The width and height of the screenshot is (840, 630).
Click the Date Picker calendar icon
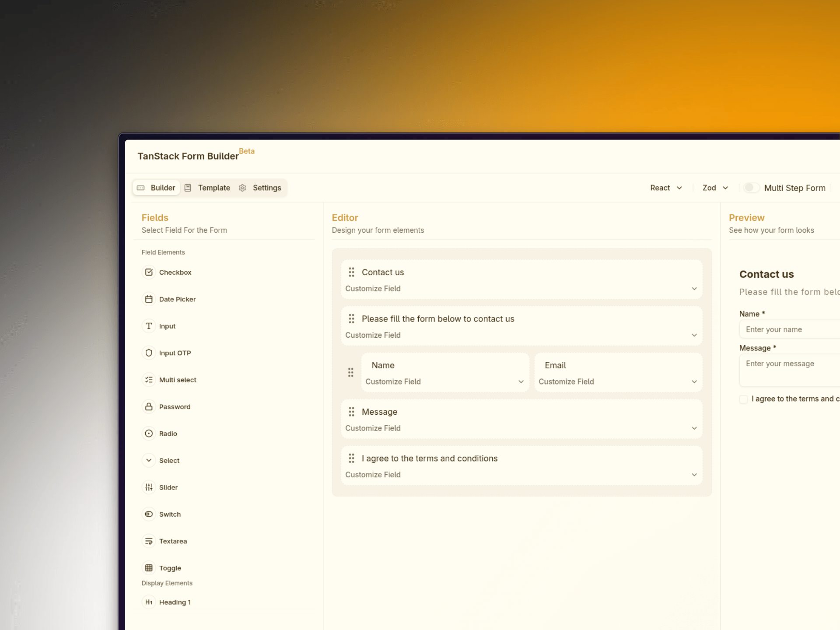(x=149, y=299)
